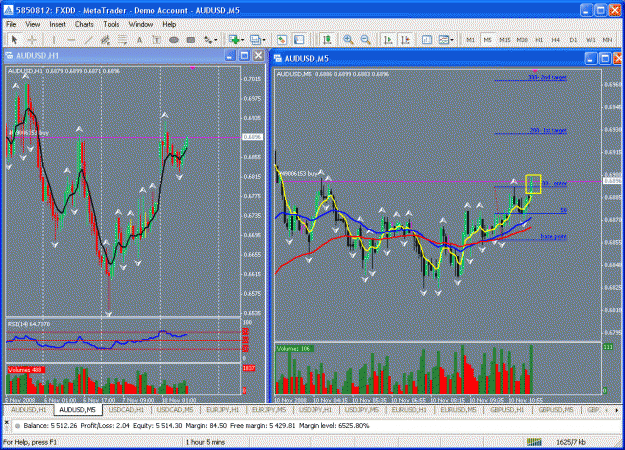The image size is (625, 450).
Task: Choose the text 'A' tool
Action: 140,40
